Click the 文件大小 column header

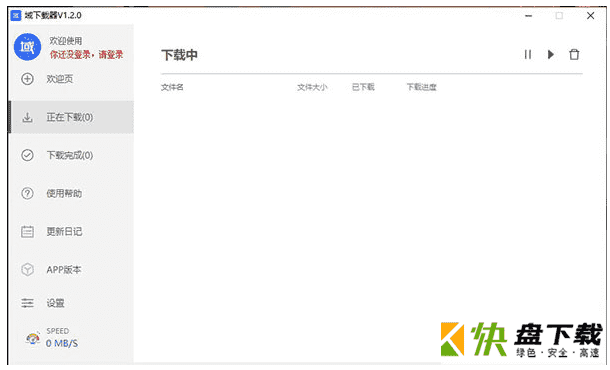[x=312, y=87]
